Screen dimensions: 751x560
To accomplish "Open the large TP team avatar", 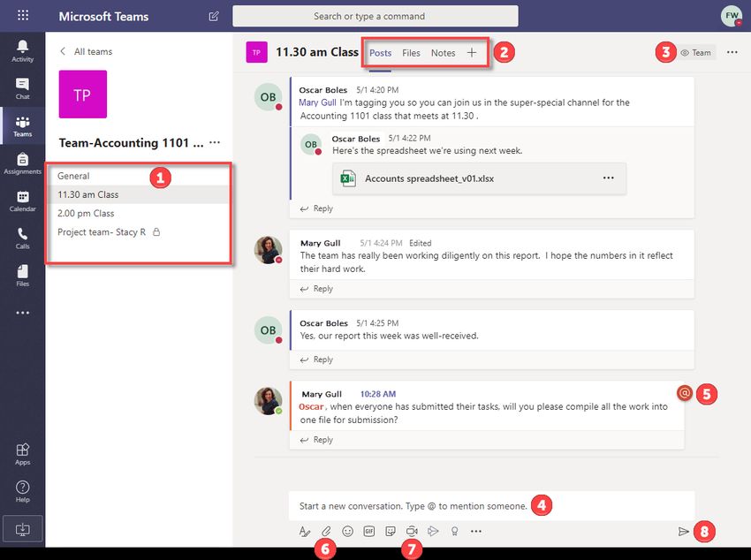I will [x=83, y=95].
